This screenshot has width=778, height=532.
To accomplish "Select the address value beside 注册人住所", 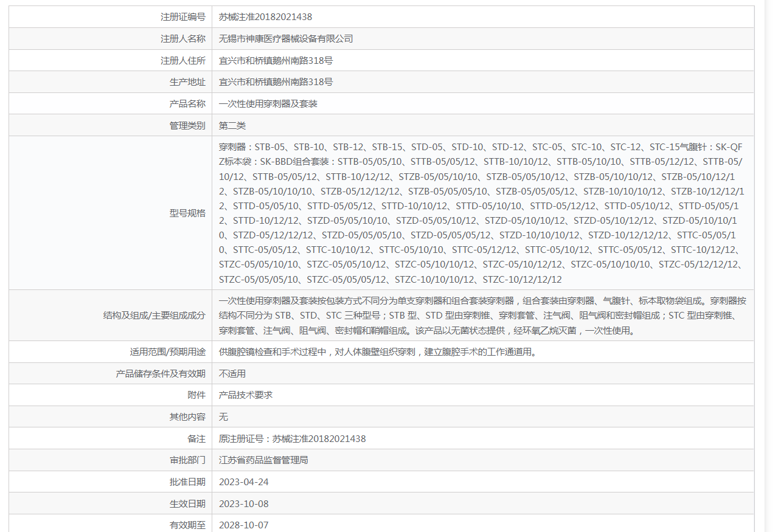I will pos(276,60).
